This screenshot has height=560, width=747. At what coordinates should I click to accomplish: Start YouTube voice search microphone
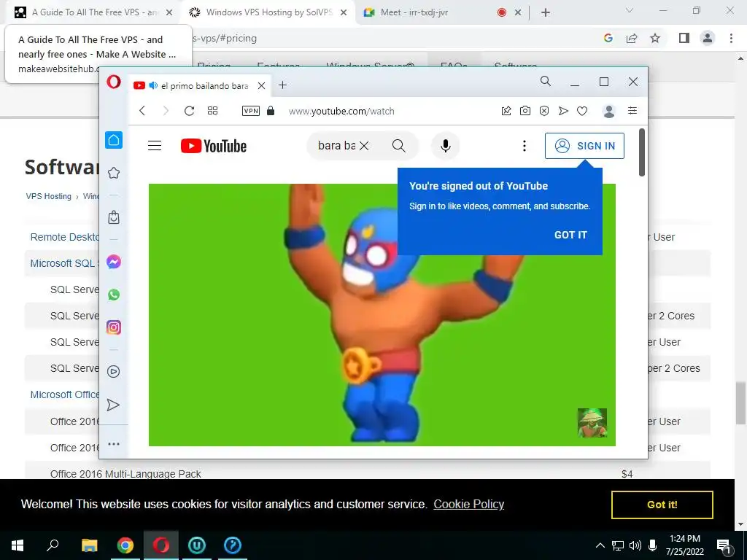click(x=446, y=146)
